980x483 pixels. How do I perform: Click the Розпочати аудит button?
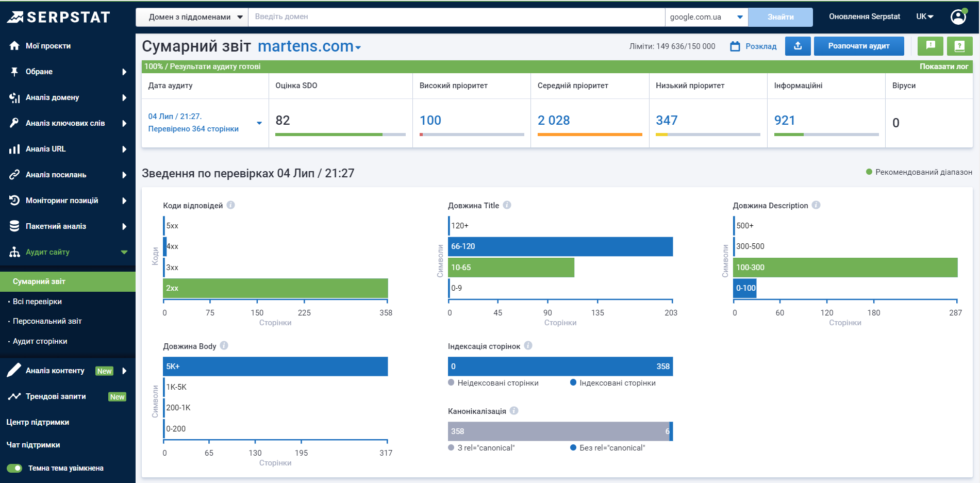pyautogui.click(x=858, y=46)
